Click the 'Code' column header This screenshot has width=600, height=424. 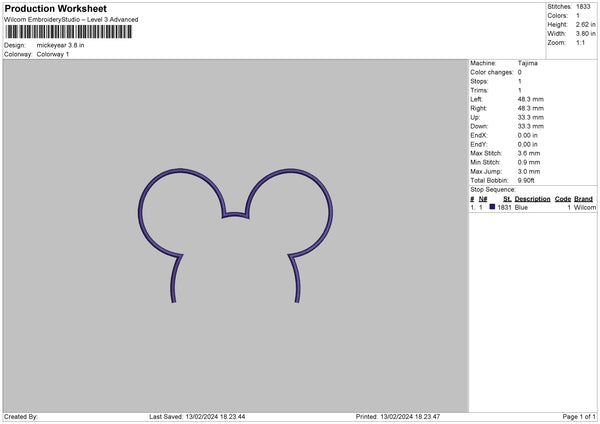tap(562, 199)
